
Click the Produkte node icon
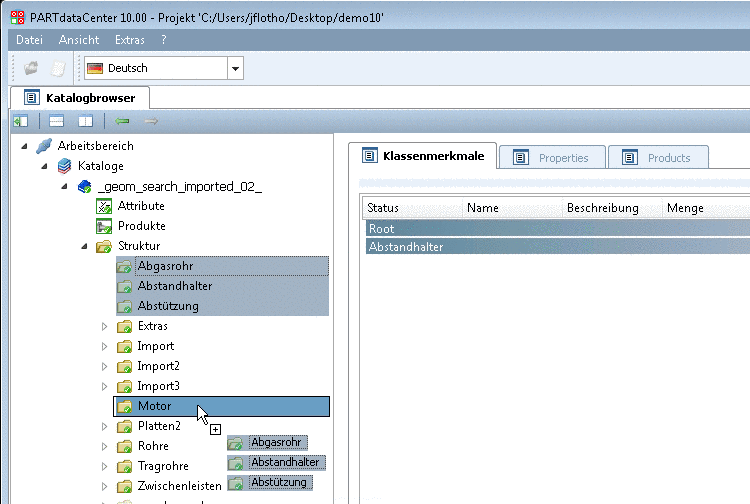pyautogui.click(x=104, y=226)
